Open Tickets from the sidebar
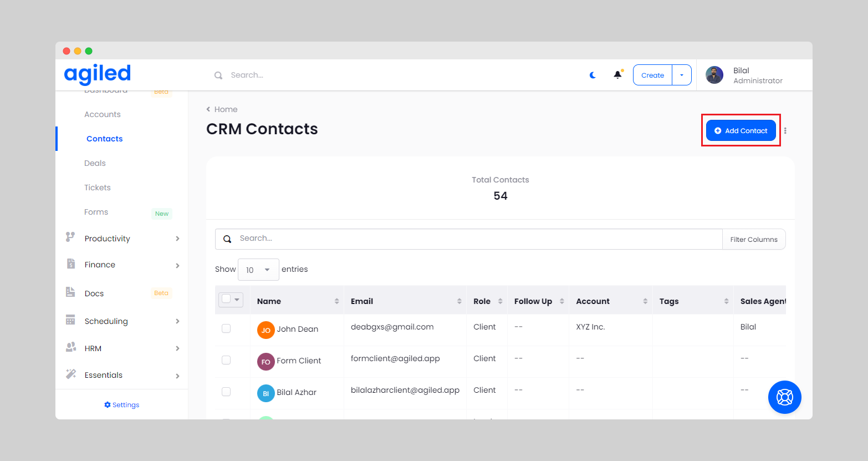This screenshot has height=461, width=868. pos(98,188)
